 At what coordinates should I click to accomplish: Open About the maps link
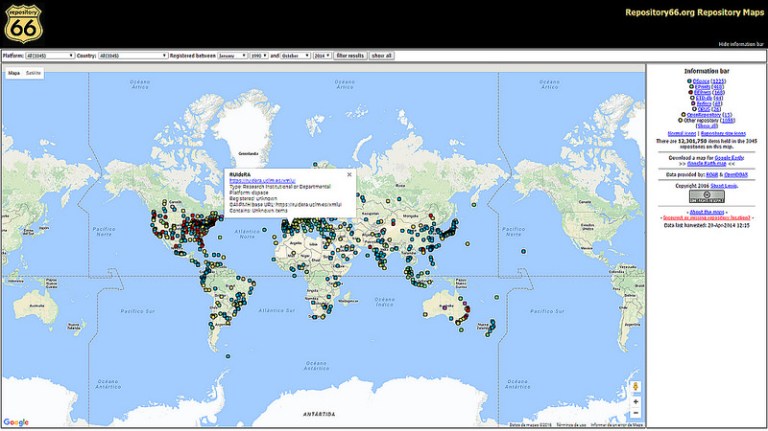click(x=707, y=212)
